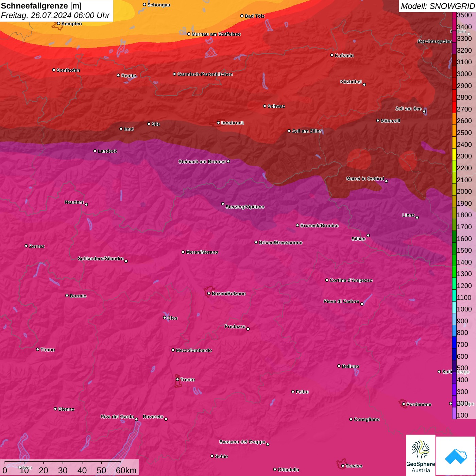Click the Zell am See label
Screen dimensions: 476x476
(408, 108)
